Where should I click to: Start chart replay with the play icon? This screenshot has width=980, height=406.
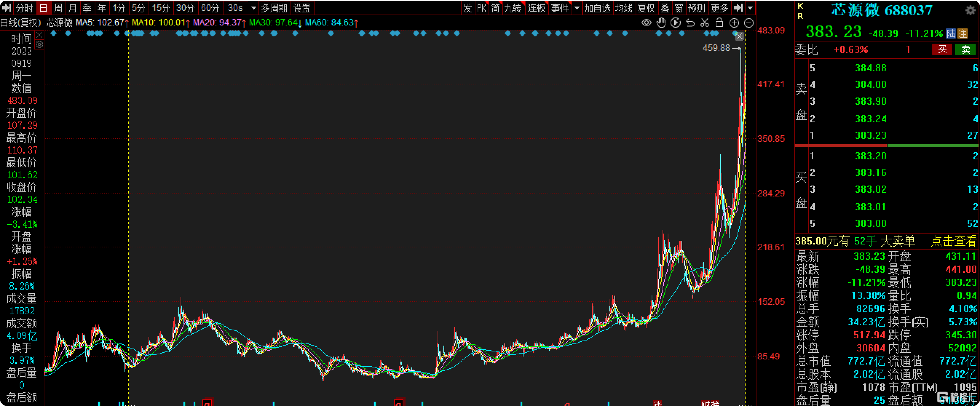(676, 23)
